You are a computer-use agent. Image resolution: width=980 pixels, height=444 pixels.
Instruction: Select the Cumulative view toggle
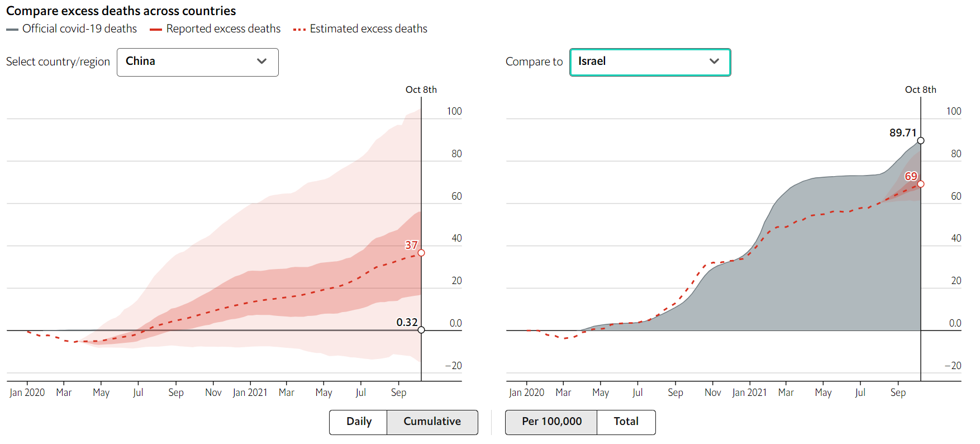coord(432,422)
